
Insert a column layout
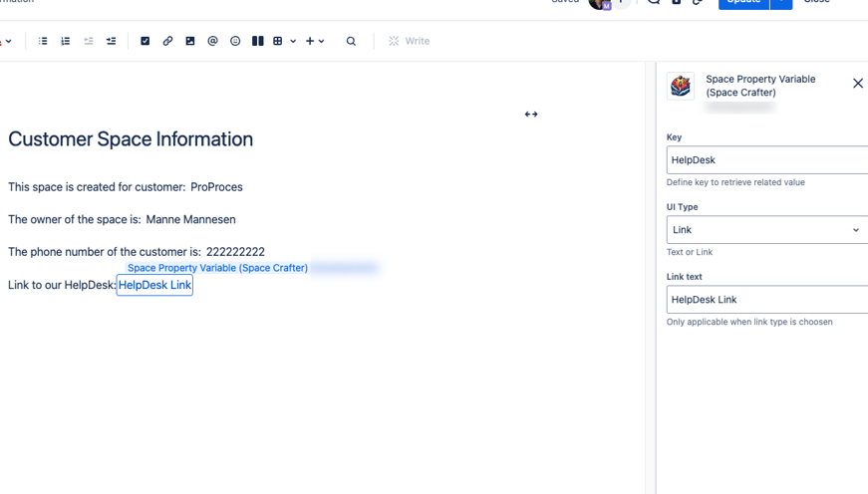point(258,41)
